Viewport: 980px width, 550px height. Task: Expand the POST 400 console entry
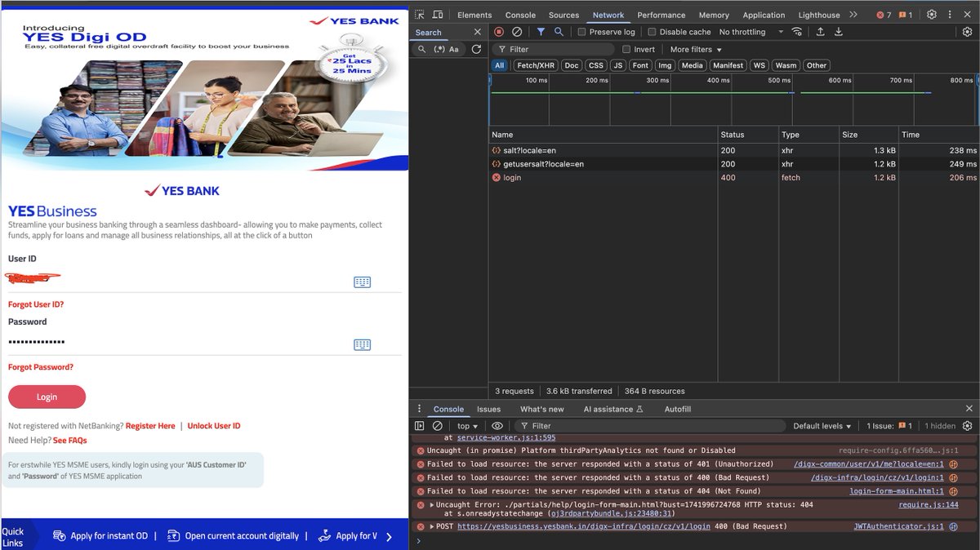tap(432, 526)
